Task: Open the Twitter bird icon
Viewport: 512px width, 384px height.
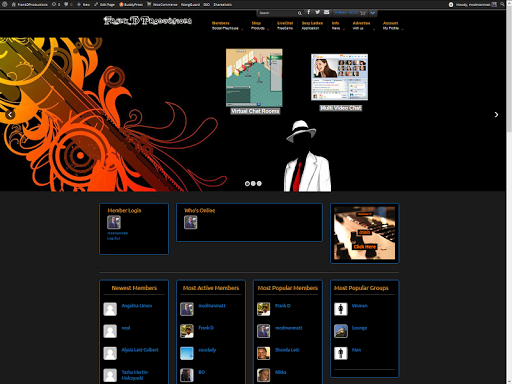Action: (x=318, y=12)
